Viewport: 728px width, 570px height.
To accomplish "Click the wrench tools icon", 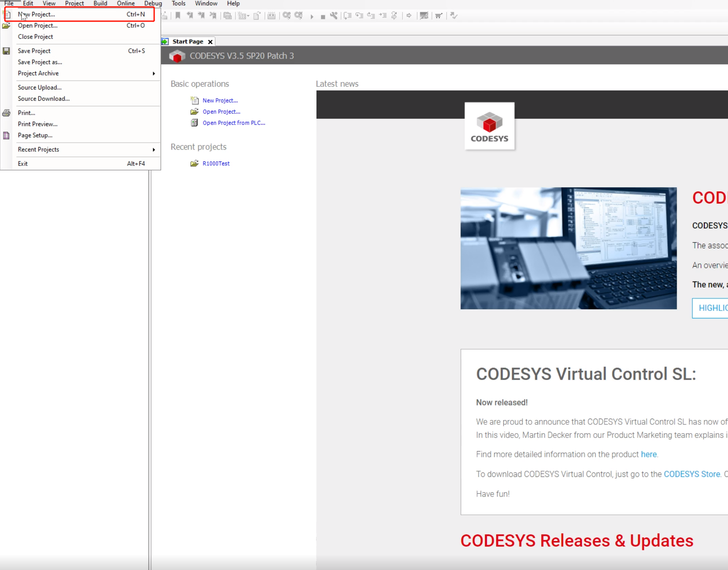I will [334, 16].
